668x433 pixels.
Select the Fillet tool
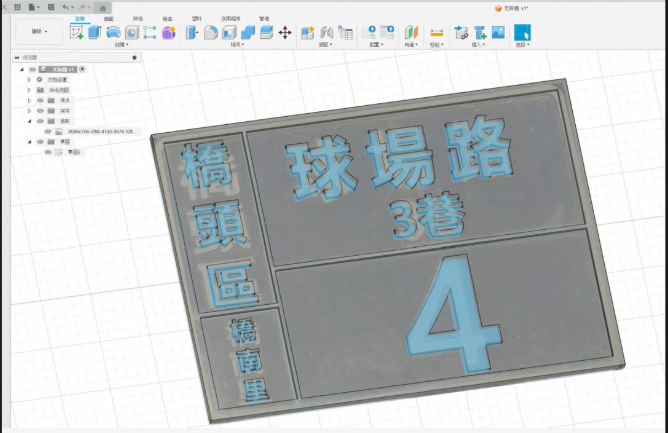210,32
